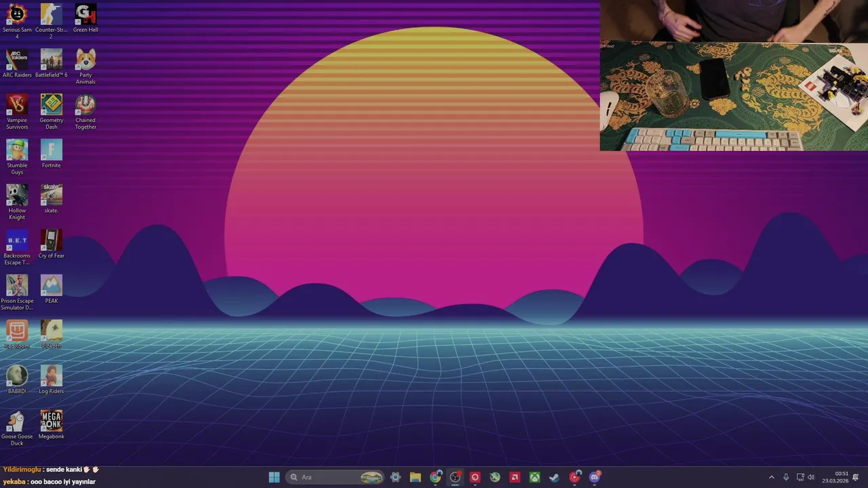Open the notification bell in the tray
The image size is (868, 488).
(856, 477)
